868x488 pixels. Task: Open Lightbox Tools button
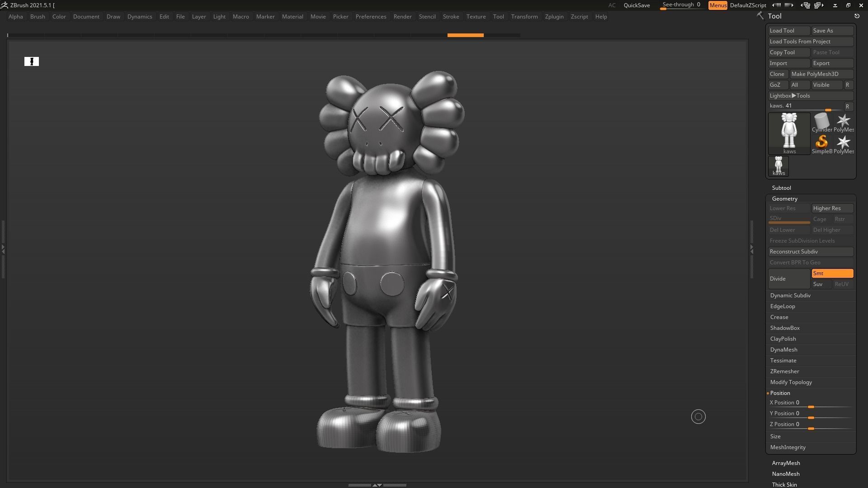811,96
